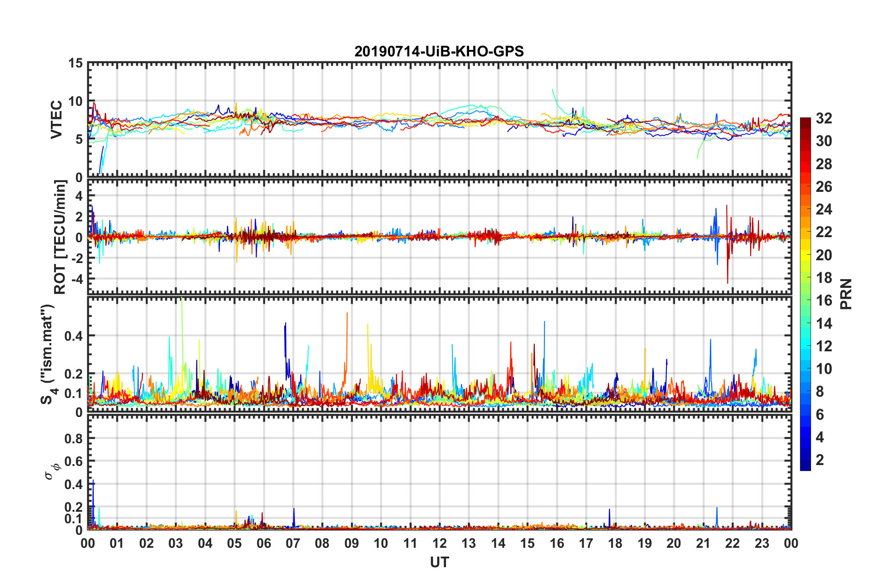Click the PRN colorbar label

pyautogui.click(x=846, y=294)
